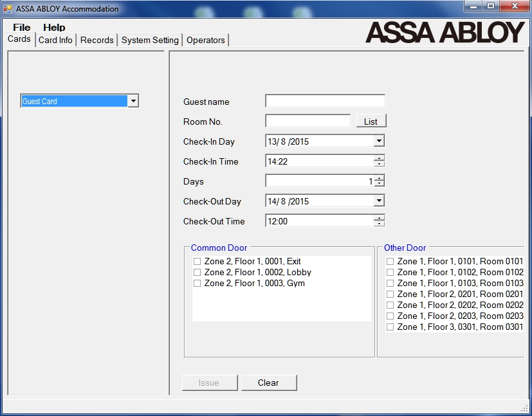Check the Room 0301 door checkbox
This screenshot has width=532, height=416.
coord(390,327)
